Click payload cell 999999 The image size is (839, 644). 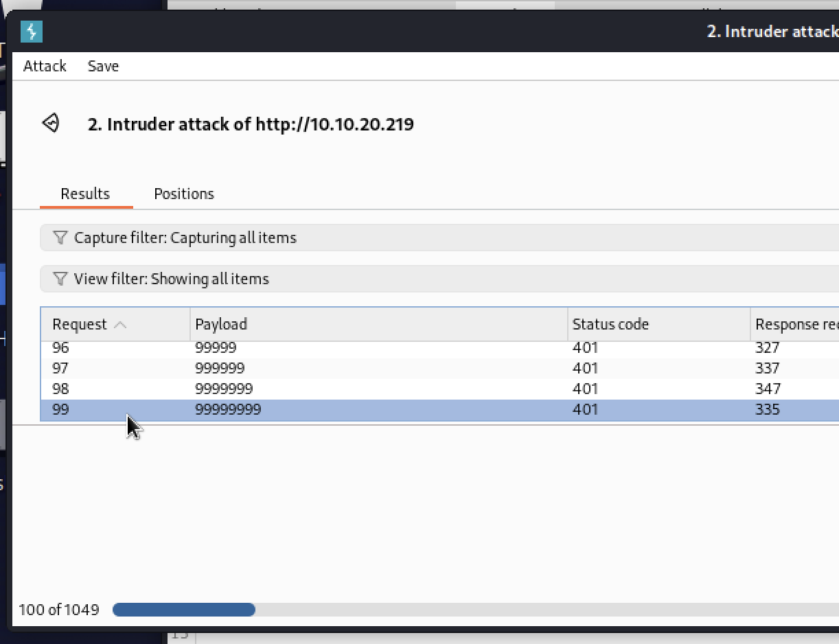pyautogui.click(x=220, y=368)
